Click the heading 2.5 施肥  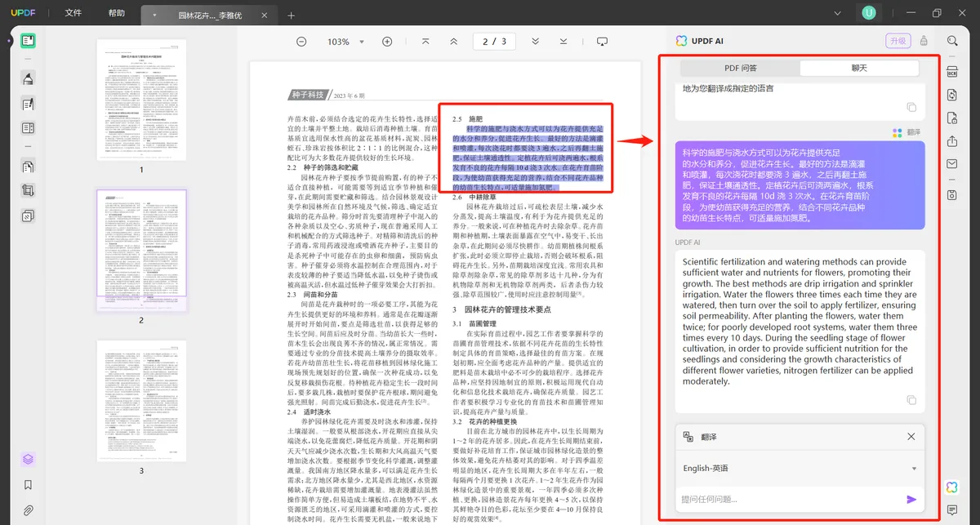pos(467,119)
